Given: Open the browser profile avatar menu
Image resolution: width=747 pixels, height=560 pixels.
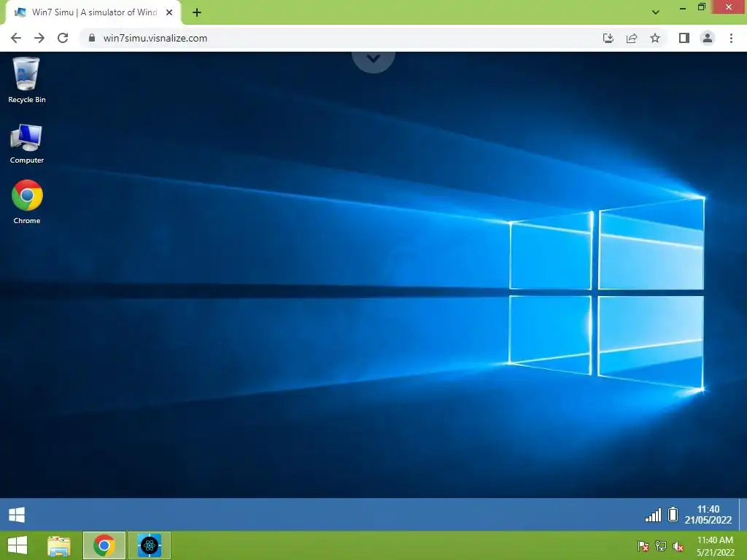Looking at the screenshot, I should [x=708, y=38].
